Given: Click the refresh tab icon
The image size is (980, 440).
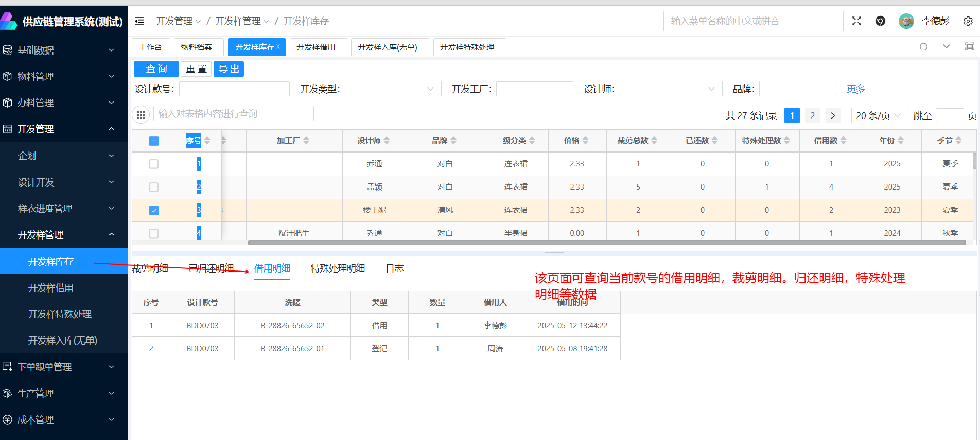Looking at the screenshot, I should pyautogui.click(x=923, y=47).
